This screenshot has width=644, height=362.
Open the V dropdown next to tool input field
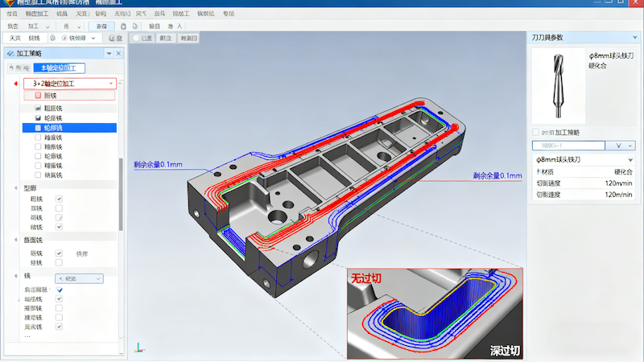tap(620, 146)
